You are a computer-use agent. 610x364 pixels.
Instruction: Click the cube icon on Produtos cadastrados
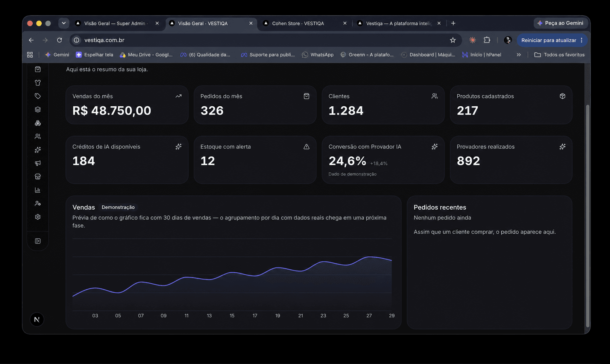[x=563, y=96]
